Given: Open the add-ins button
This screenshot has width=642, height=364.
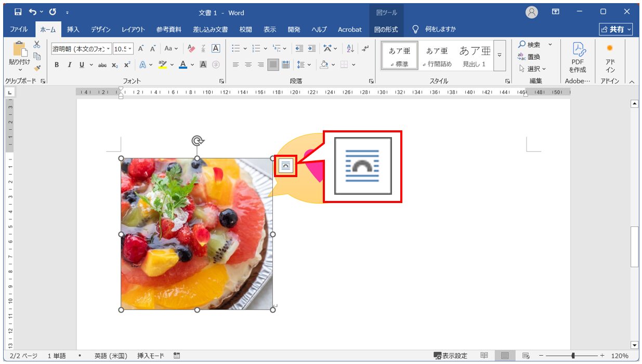Looking at the screenshot, I should click(x=610, y=57).
